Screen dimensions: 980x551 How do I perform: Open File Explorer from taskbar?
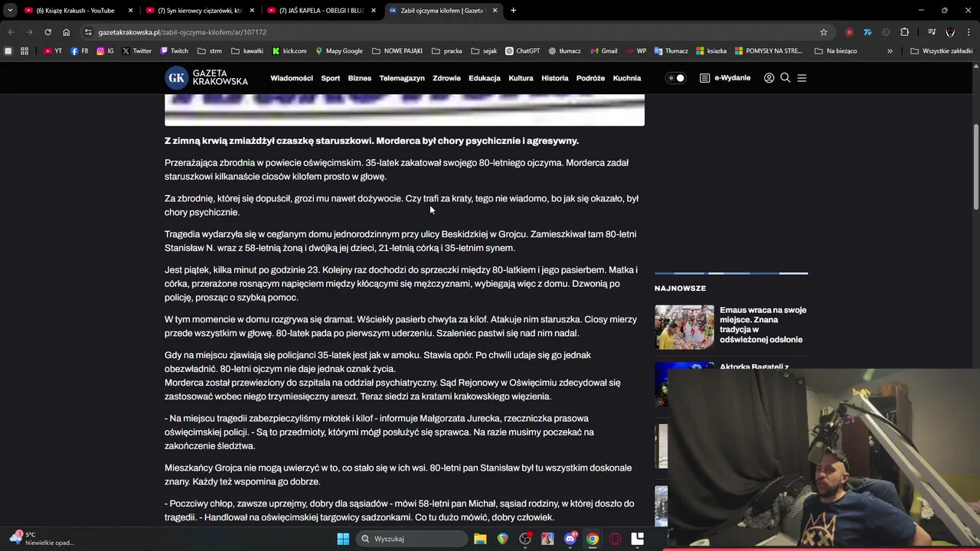tap(480, 539)
